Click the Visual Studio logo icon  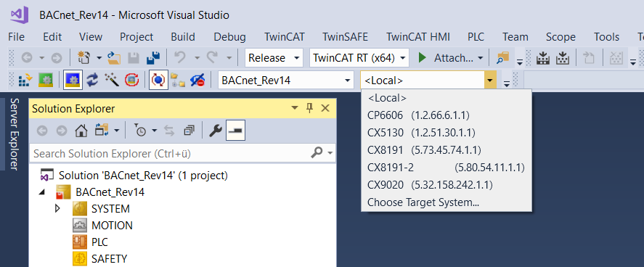(20, 15)
